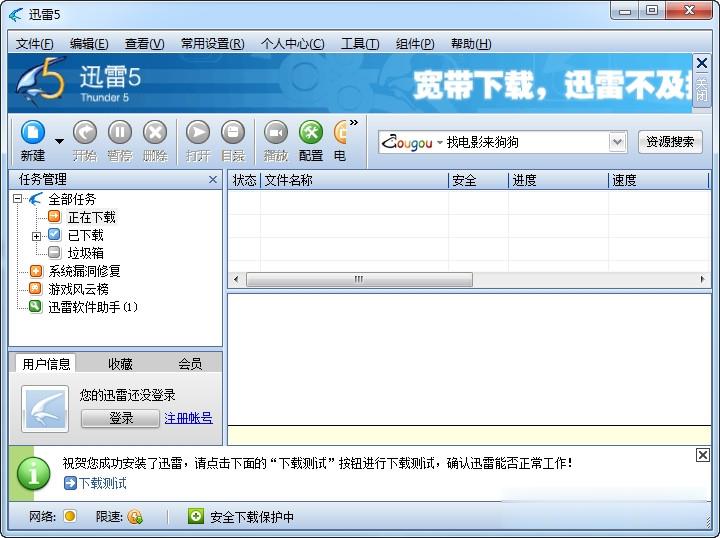Select 全部任务 in the task tree

[72, 199]
